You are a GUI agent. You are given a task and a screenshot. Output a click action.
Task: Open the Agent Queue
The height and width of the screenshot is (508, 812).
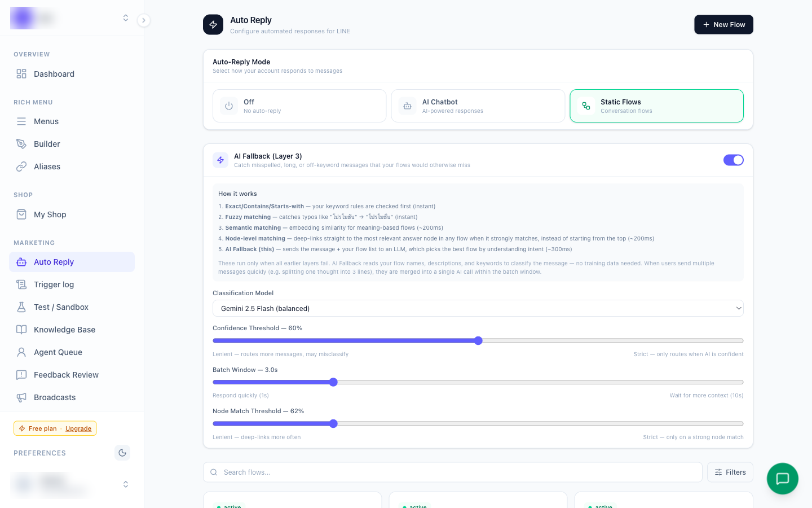tap(72, 352)
